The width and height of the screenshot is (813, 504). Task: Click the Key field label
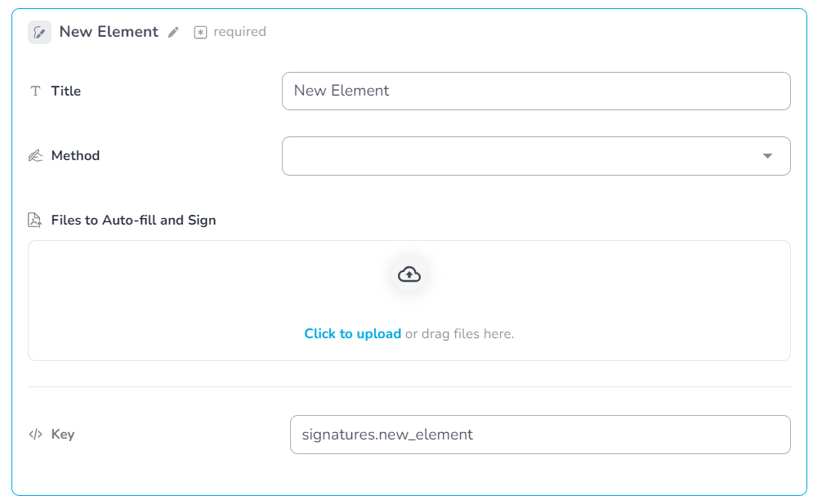pos(63,434)
